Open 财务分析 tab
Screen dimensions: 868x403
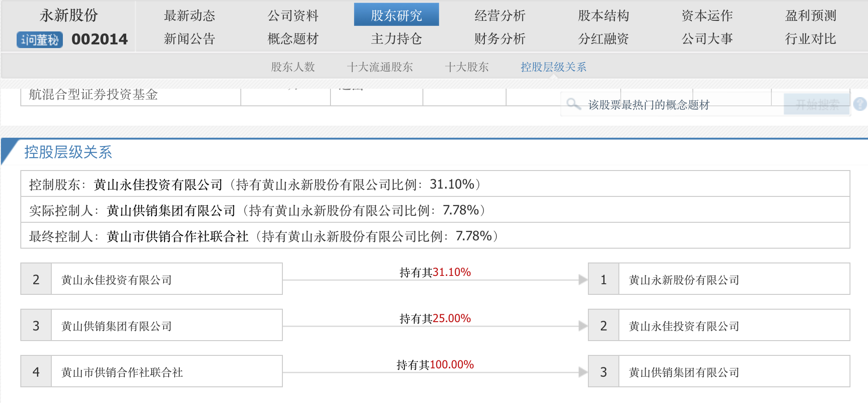[500, 39]
